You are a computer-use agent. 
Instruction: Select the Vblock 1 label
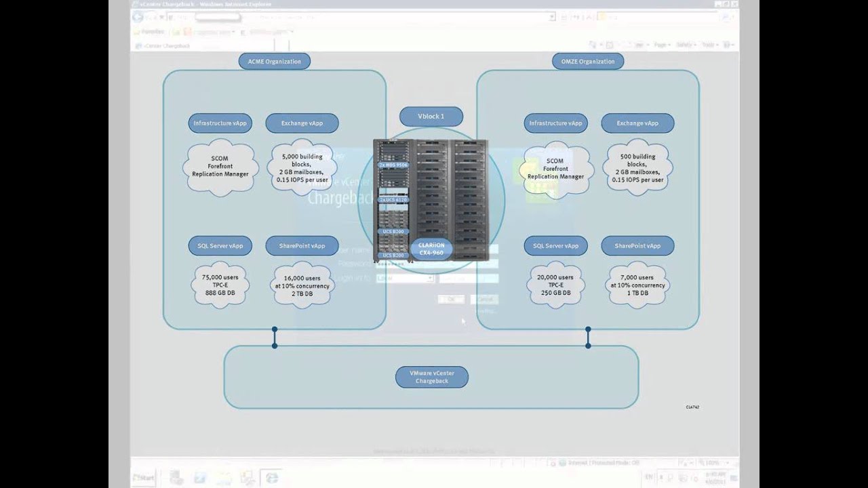tap(431, 116)
